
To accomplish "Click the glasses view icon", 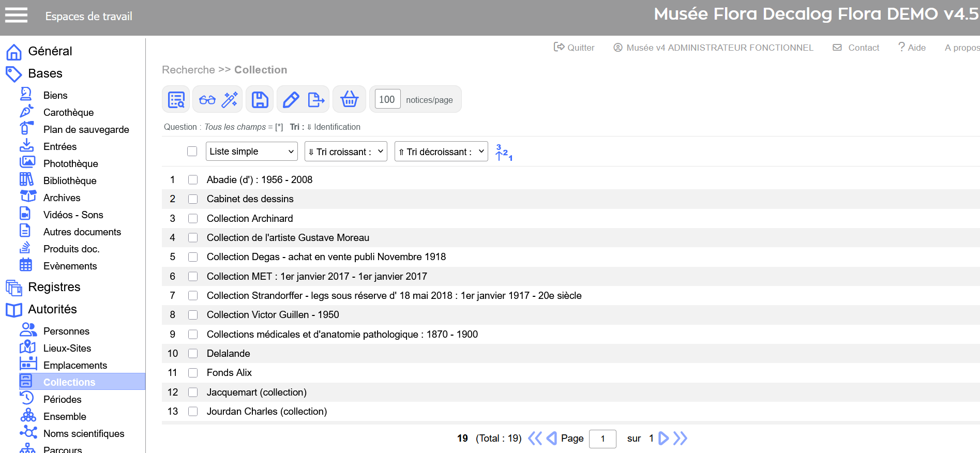I will pyautogui.click(x=207, y=99).
